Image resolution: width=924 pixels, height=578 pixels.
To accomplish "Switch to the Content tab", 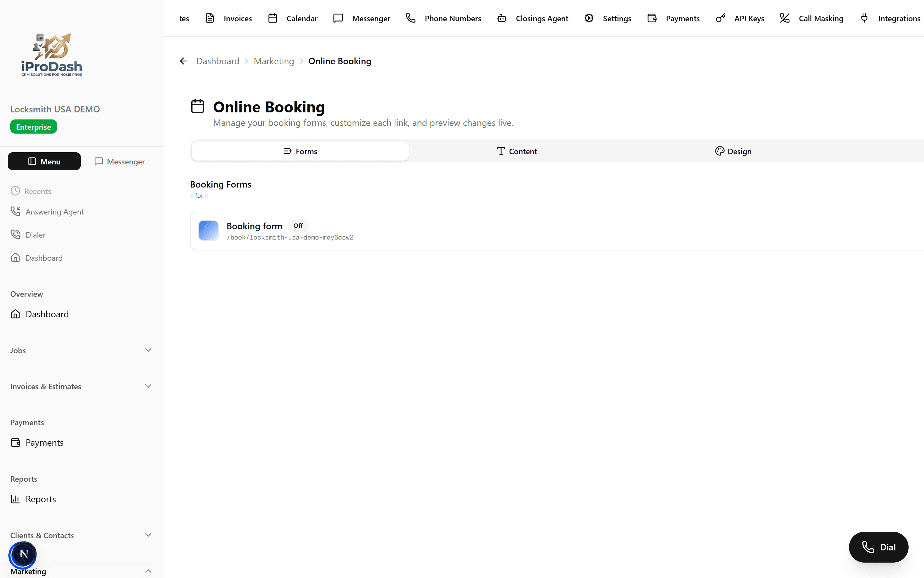I will pos(517,151).
